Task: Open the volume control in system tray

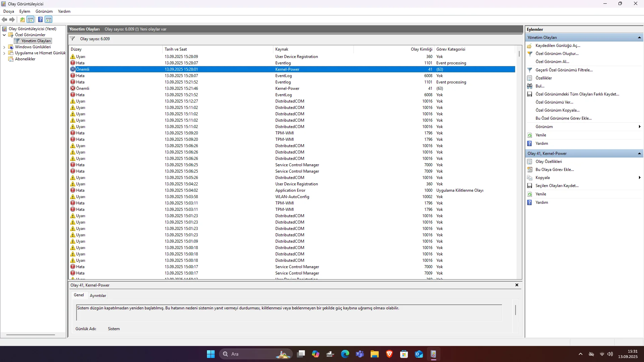Action: click(x=610, y=354)
